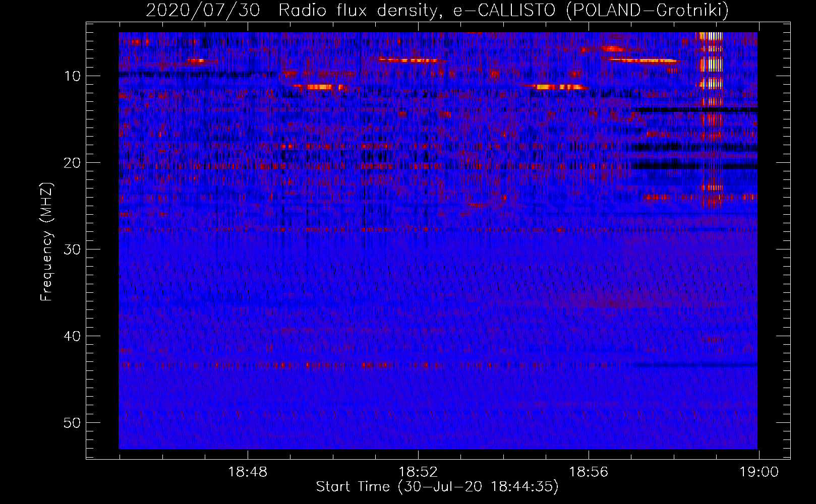Click the 40 frequency tick label
Image resolution: width=816 pixels, height=504 pixels.
click(x=73, y=336)
